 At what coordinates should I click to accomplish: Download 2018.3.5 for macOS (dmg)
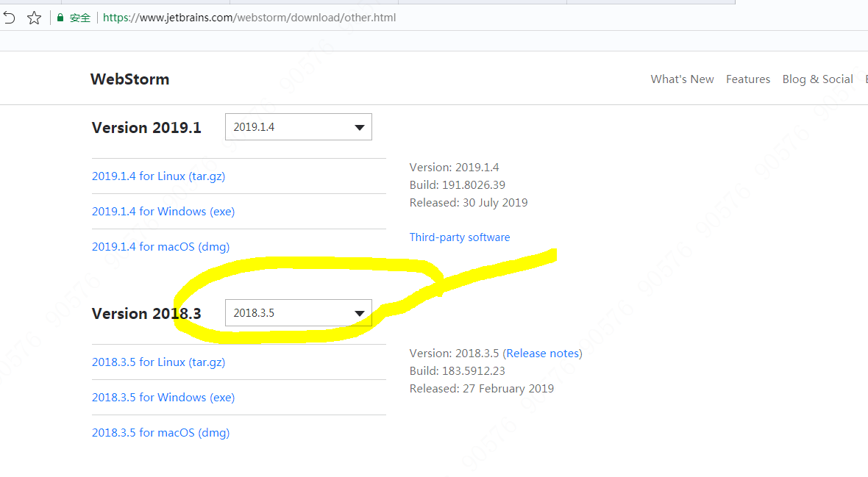[160, 433]
